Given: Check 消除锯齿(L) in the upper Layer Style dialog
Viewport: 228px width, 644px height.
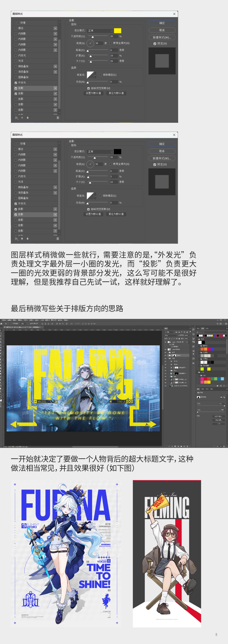Looking at the screenshot, I should pyautogui.click(x=100, y=75).
